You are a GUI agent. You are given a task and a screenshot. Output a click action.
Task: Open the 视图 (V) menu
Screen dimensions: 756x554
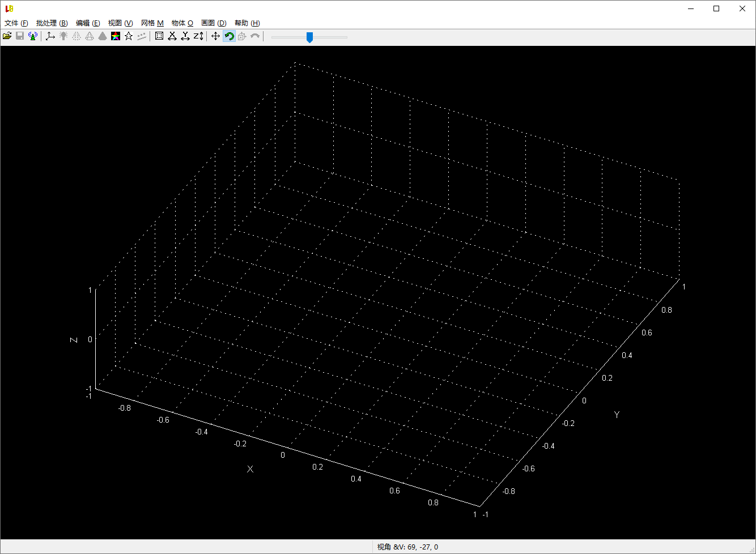[x=120, y=23]
